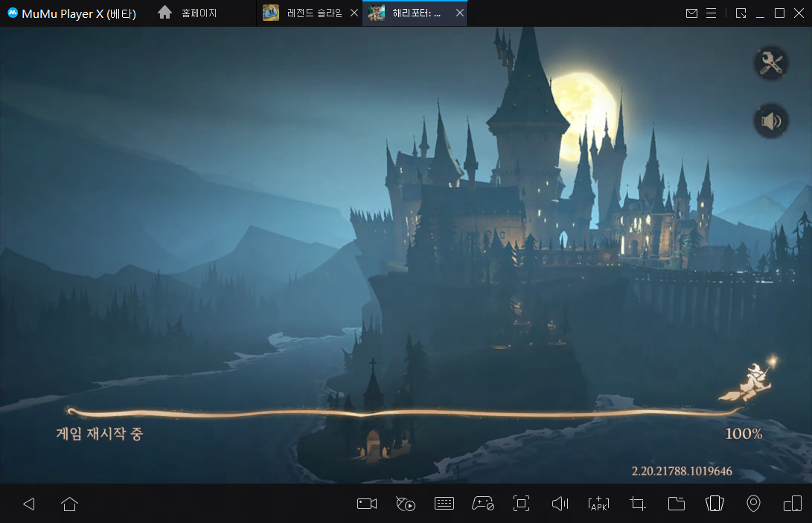Adjust emulator volume via the speaker icon
This screenshot has height=523, width=812.
tap(560, 504)
